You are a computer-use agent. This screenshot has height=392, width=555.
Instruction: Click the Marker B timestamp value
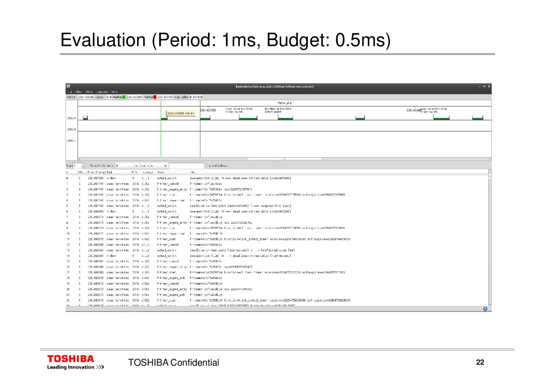pyautogui.click(x=165, y=97)
